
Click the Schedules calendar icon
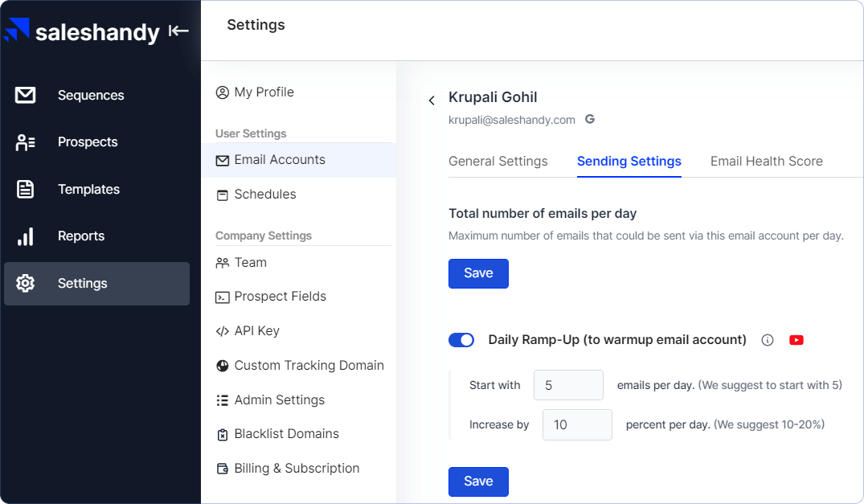coord(222,195)
